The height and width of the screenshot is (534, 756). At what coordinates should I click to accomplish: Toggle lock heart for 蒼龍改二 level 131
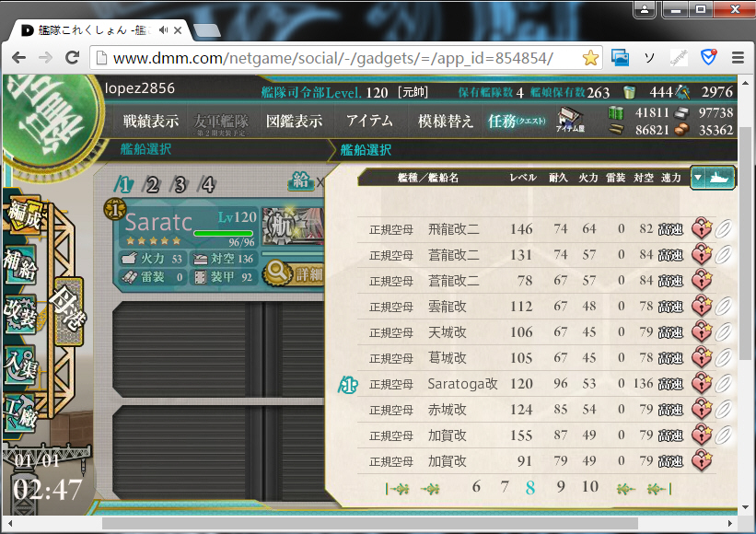pos(702,254)
